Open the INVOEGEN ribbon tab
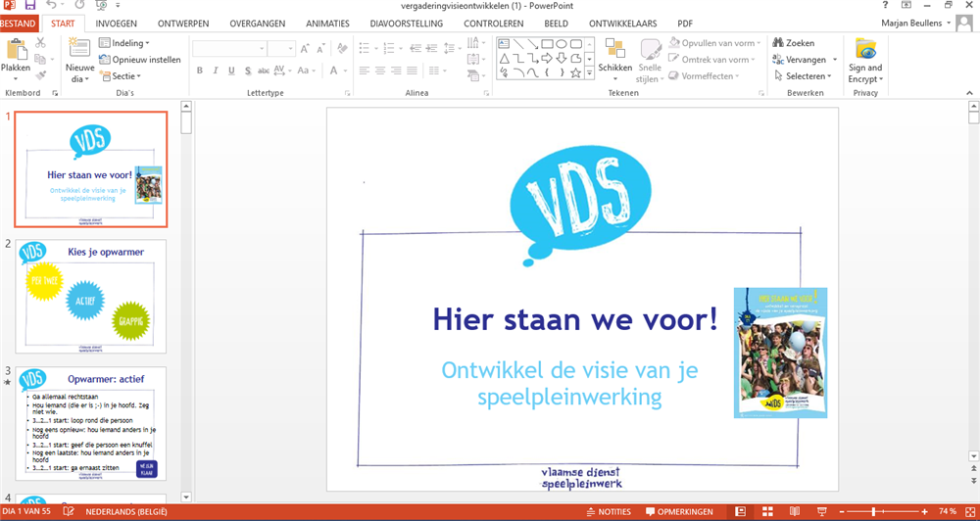The width and height of the screenshot is (980, 521). (x=117, y=23)
